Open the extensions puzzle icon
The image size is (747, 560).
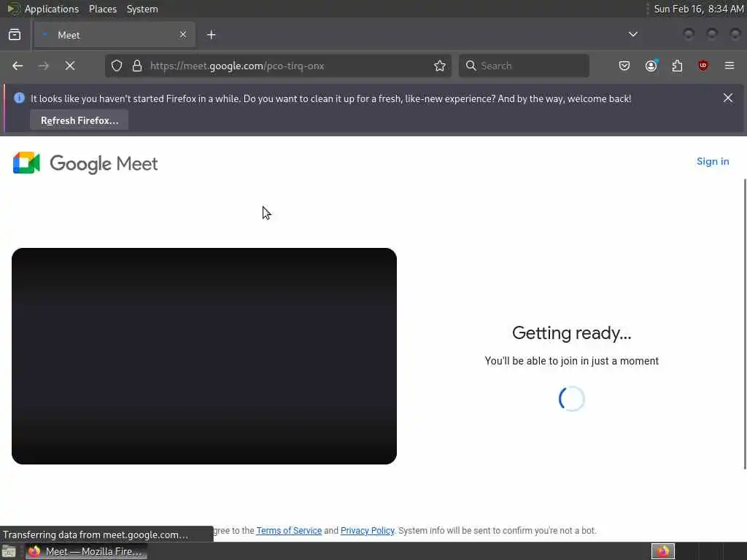pos(677,66)
